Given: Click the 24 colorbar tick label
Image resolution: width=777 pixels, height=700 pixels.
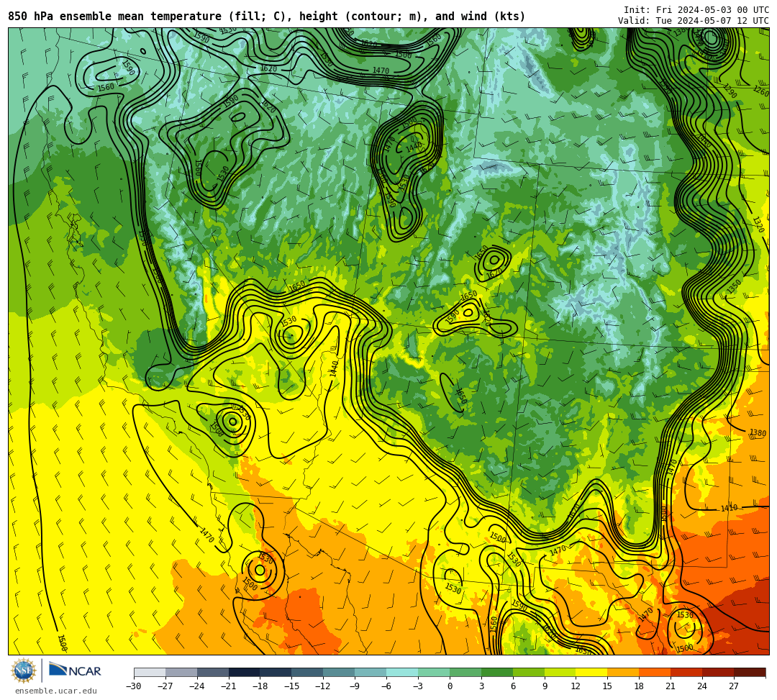Looking at the screenshot, I should pyautogui.click(x=702, y=686).
